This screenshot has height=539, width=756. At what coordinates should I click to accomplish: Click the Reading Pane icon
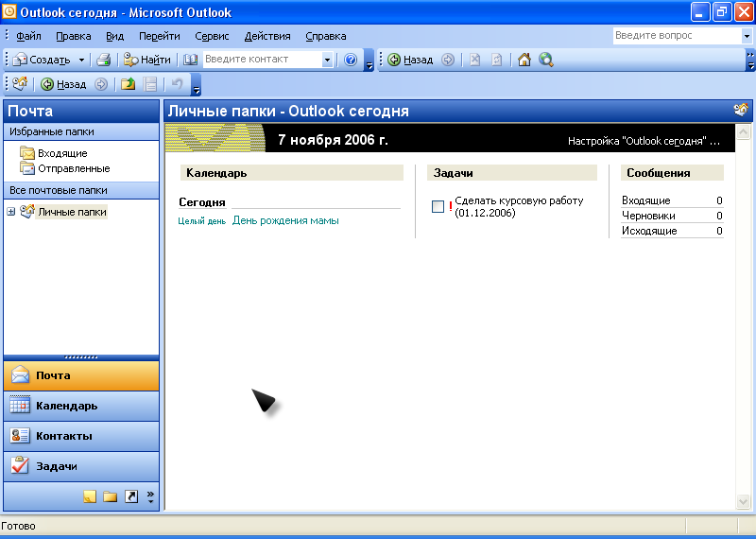click(150, 84)
